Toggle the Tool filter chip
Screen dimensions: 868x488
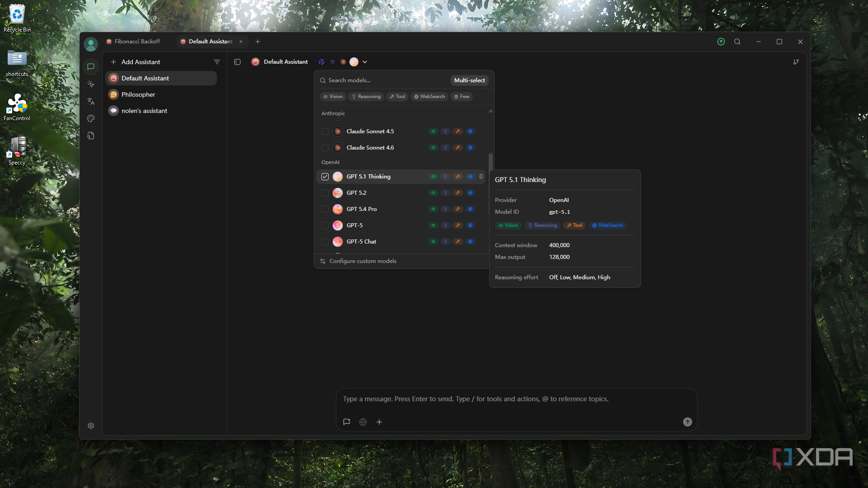(397, 97)
